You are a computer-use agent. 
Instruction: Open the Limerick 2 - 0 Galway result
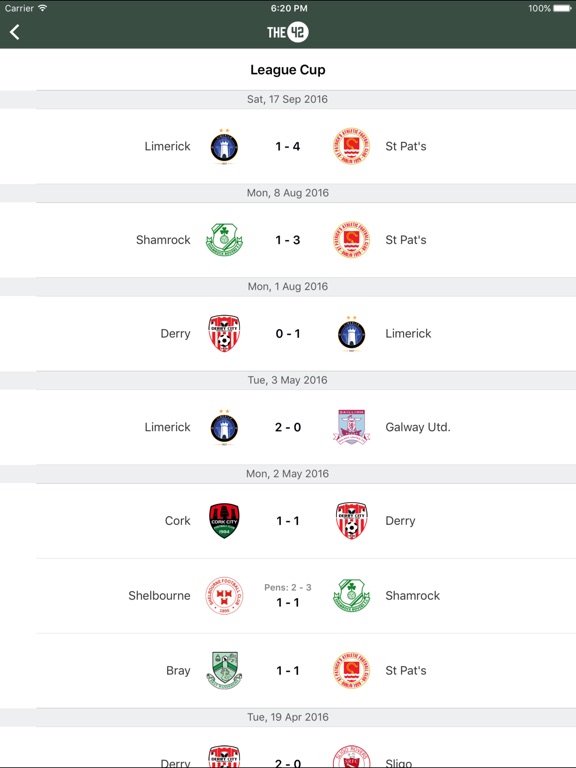pyautogui.click(x=288, y=427)
